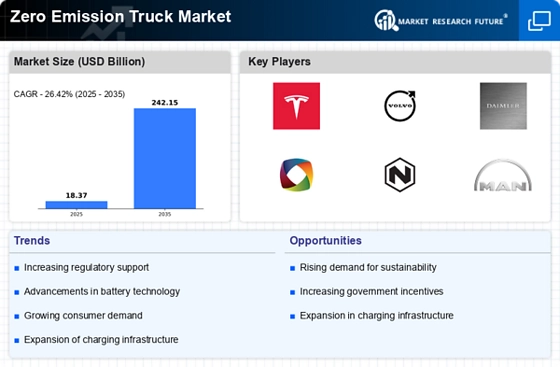Viewport: 560px width, 367px height.
Task: Click Advancements in battery technology trend
Action: click(x=102, y=292)
